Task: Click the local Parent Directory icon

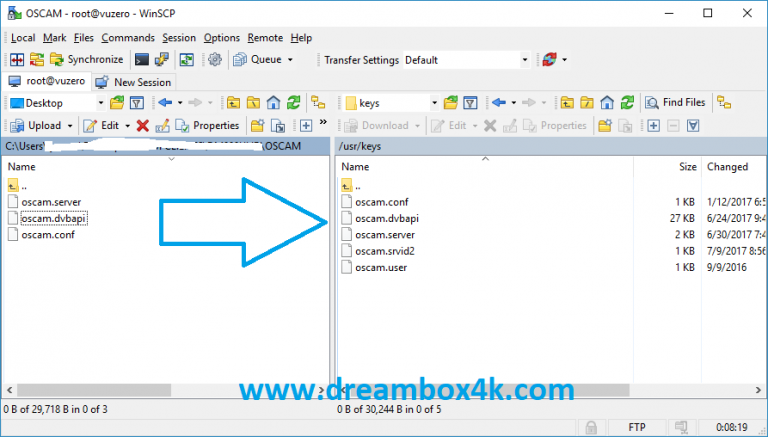Action: 234,103
